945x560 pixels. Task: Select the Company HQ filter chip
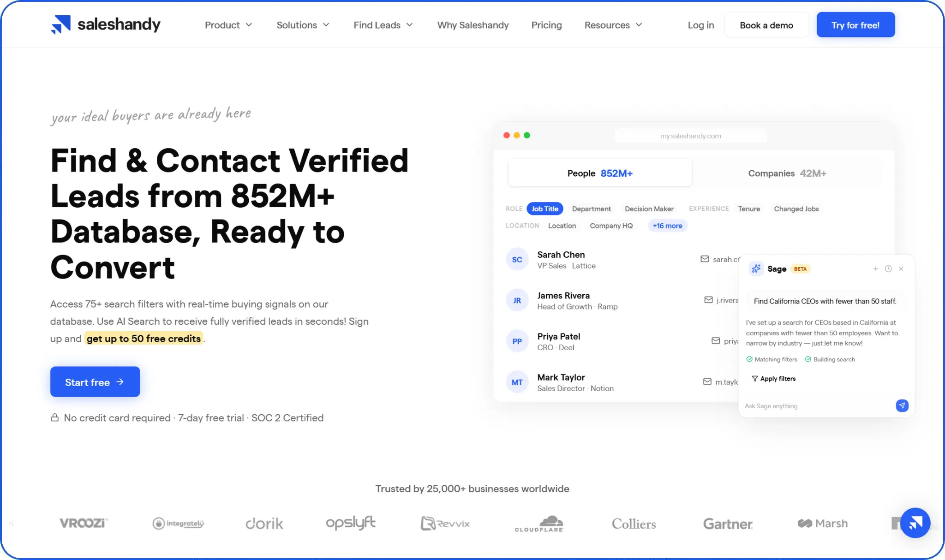click(x=611, y=226)
